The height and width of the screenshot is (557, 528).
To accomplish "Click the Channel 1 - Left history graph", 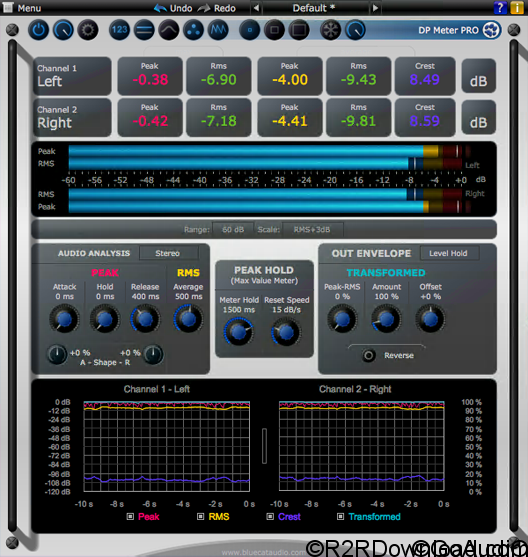I will point(167,447).
